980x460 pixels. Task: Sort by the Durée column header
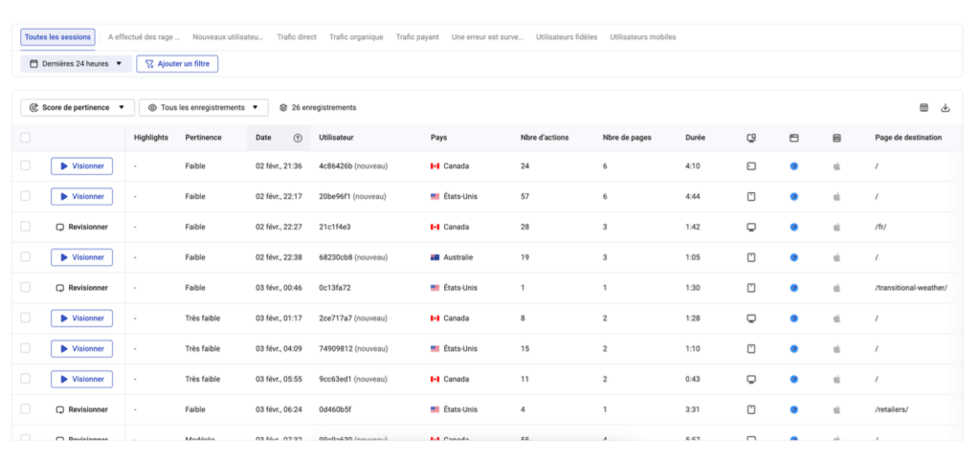click(x=696, y=138)
